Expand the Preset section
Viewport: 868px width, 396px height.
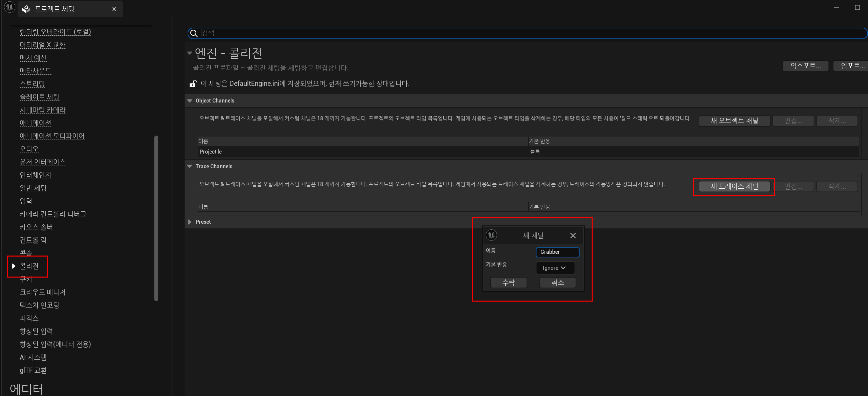[190, 222]
